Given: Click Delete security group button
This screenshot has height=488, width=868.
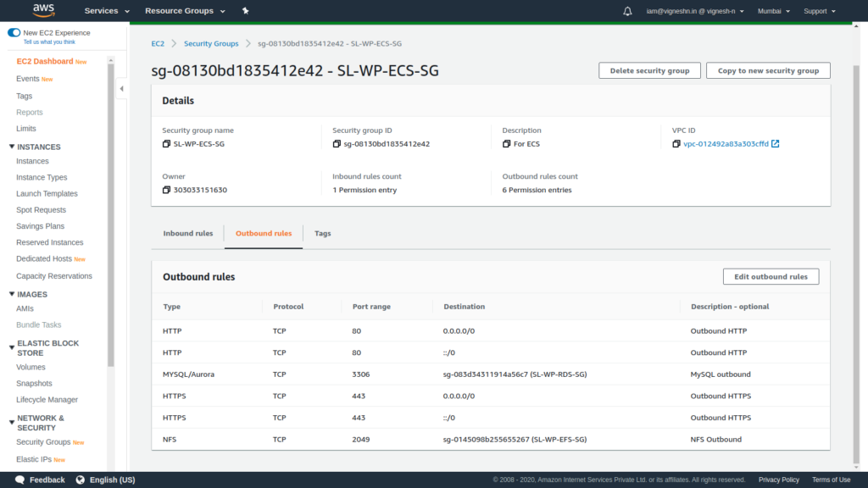Looking at the screenshot, I should point(649,71).
